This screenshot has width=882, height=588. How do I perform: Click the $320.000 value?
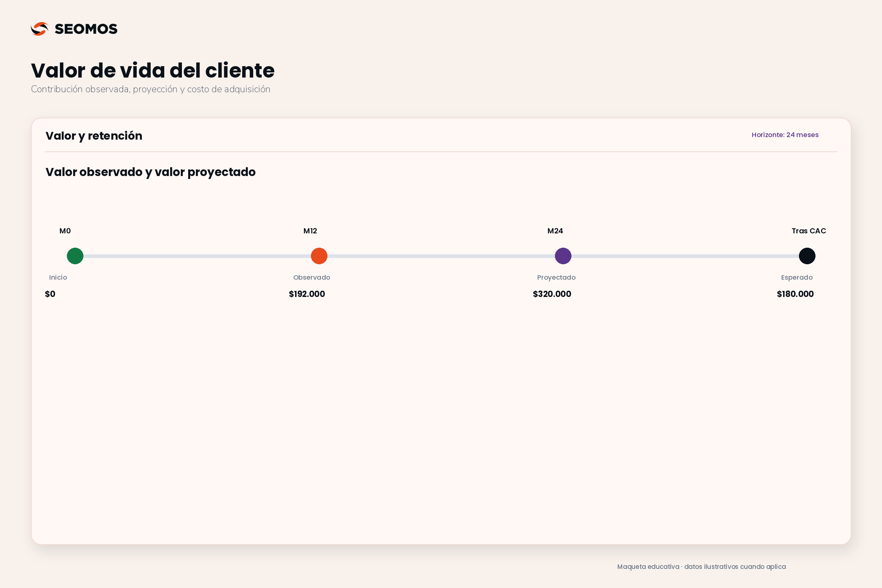point(552,294)
